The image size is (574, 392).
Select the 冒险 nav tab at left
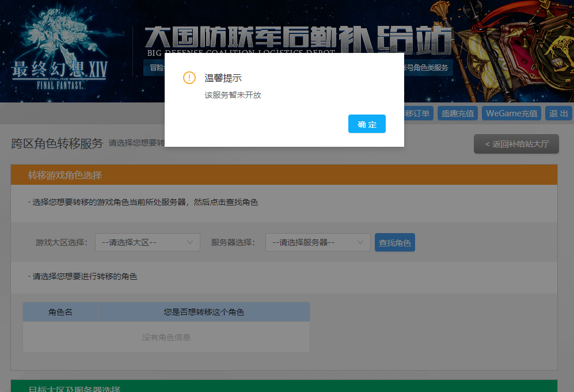(154, 68)
